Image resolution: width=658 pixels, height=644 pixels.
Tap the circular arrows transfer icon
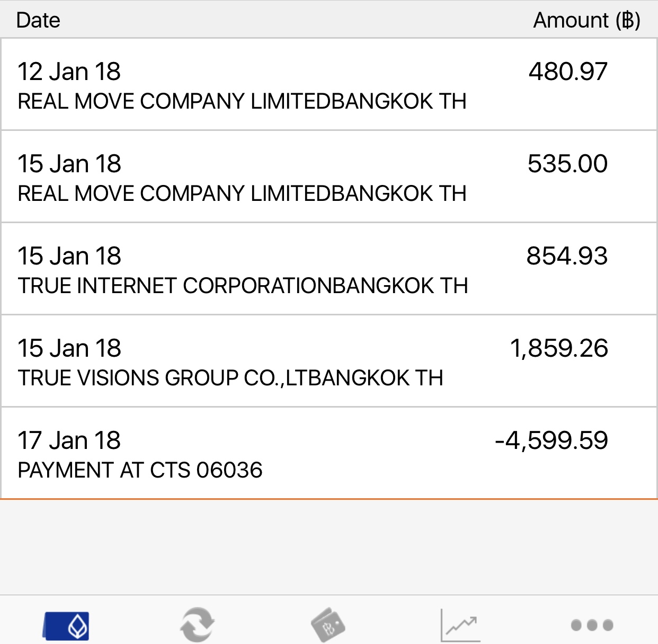point(197,625)
